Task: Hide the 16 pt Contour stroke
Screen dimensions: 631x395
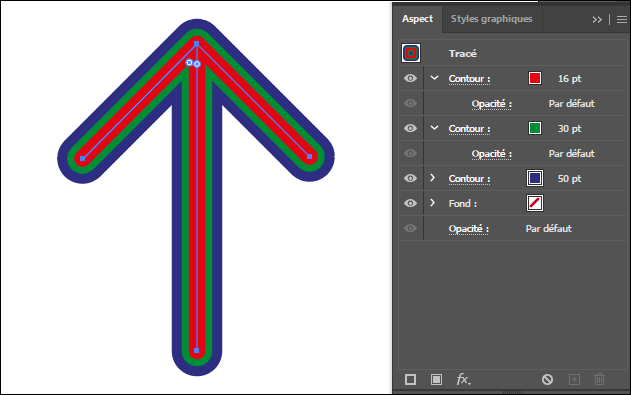Action: (410, 78)
